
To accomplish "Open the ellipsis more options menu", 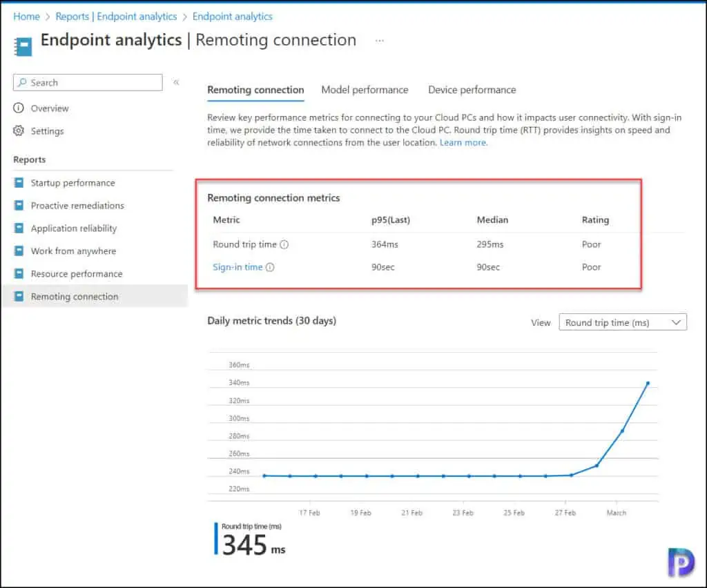I will 380,41.
